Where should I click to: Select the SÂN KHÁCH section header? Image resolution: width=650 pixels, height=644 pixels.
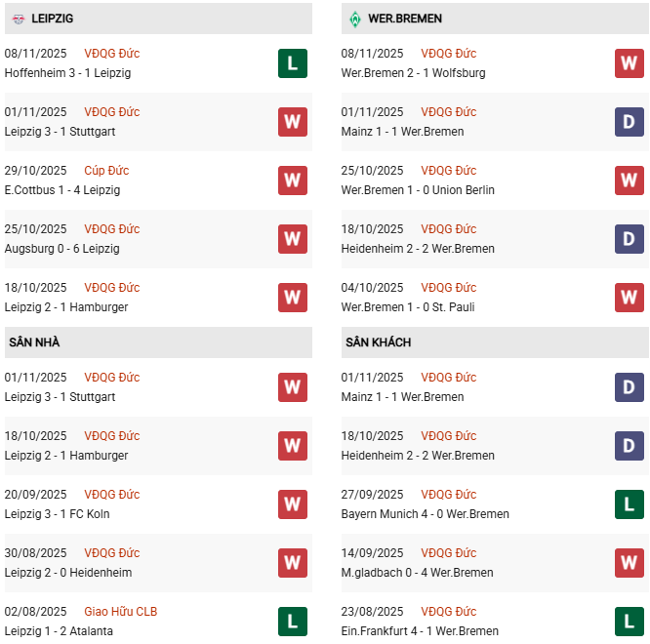pyautogui.click(x=378, y=342)
